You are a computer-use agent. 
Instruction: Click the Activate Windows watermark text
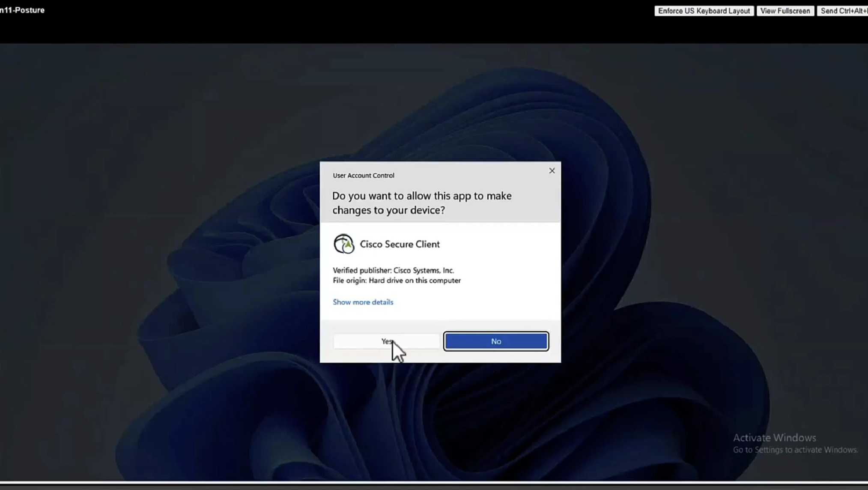pos(774,437)
